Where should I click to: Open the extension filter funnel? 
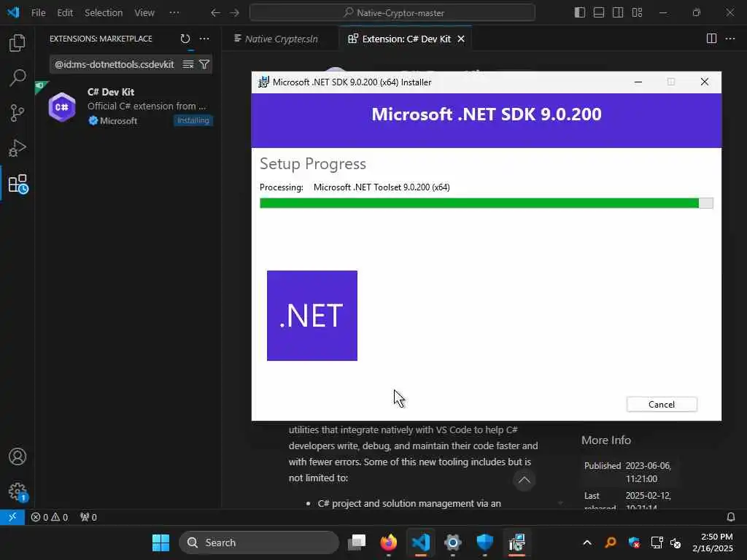point(204,64)
